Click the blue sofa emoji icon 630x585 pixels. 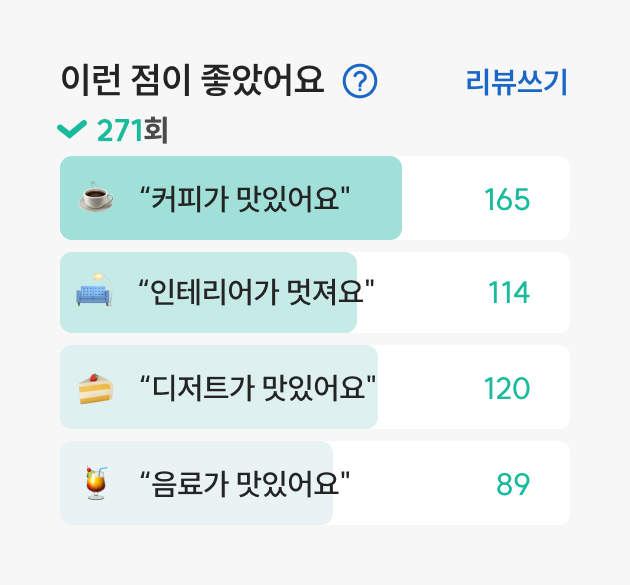[x=94, y=290]
